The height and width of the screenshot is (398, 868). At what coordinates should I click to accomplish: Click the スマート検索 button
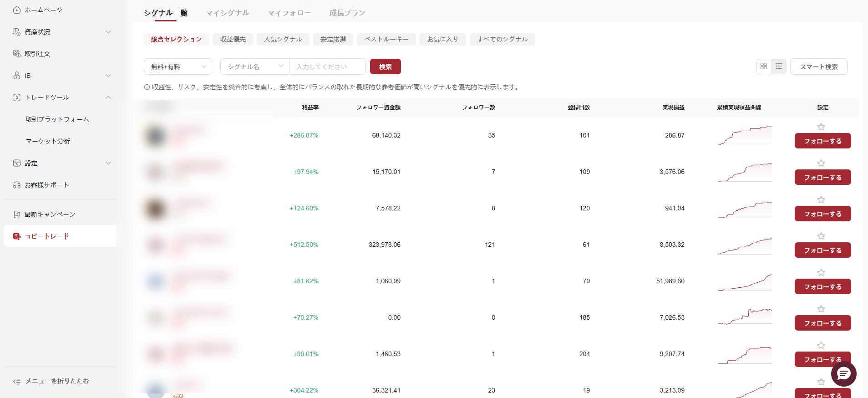[819, 66]
